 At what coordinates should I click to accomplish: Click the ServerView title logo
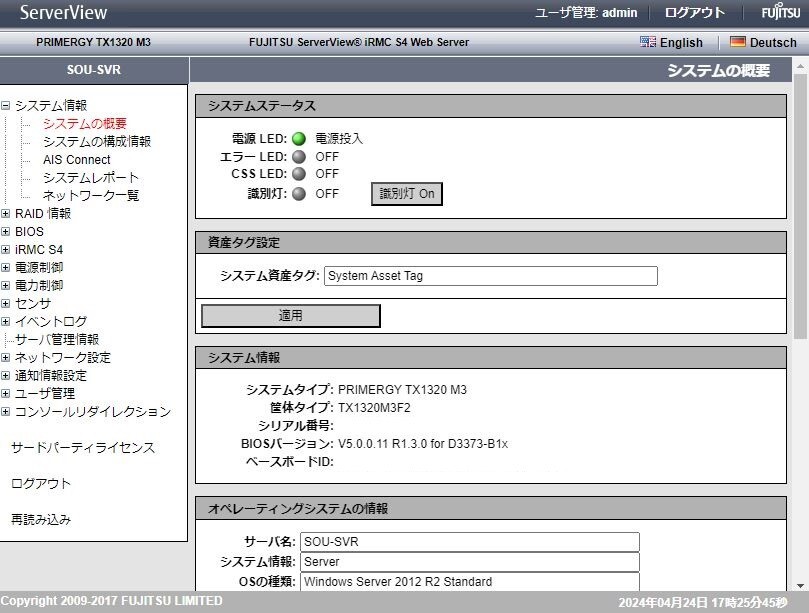click(63, 12)
